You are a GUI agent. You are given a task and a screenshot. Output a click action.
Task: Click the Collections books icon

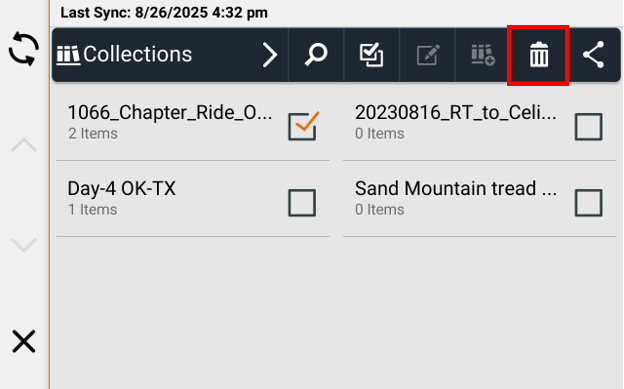tap(68, 55)
